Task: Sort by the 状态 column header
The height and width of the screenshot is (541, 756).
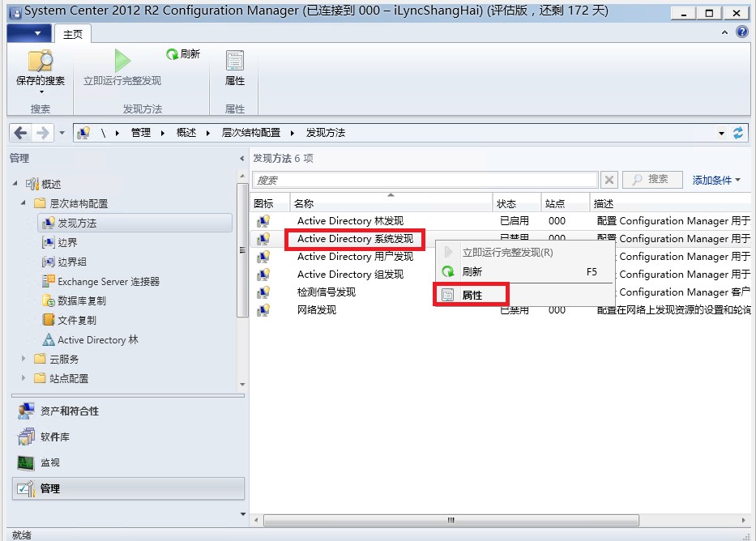Action: pos(517,202)
